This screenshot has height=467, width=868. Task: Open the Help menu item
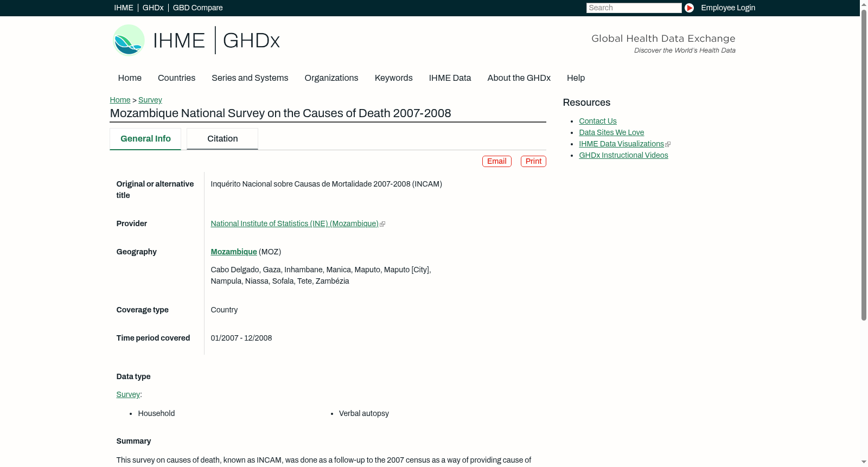[576, 78]
